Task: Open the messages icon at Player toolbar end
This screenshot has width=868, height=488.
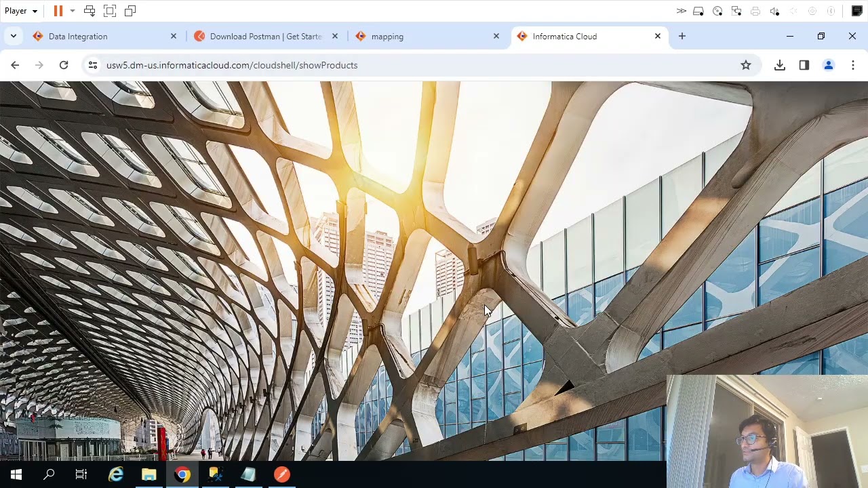Action: point(857,11)
